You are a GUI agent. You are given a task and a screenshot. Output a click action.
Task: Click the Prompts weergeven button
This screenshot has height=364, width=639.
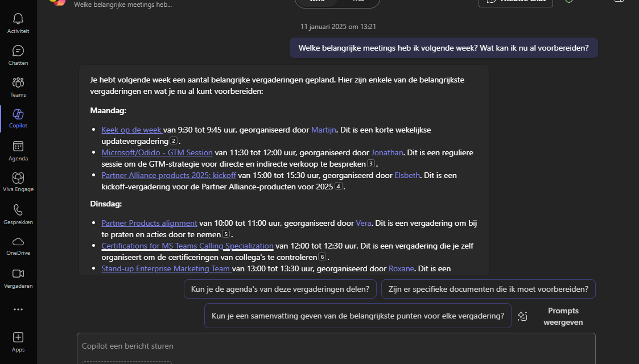[x=563, y=316]
